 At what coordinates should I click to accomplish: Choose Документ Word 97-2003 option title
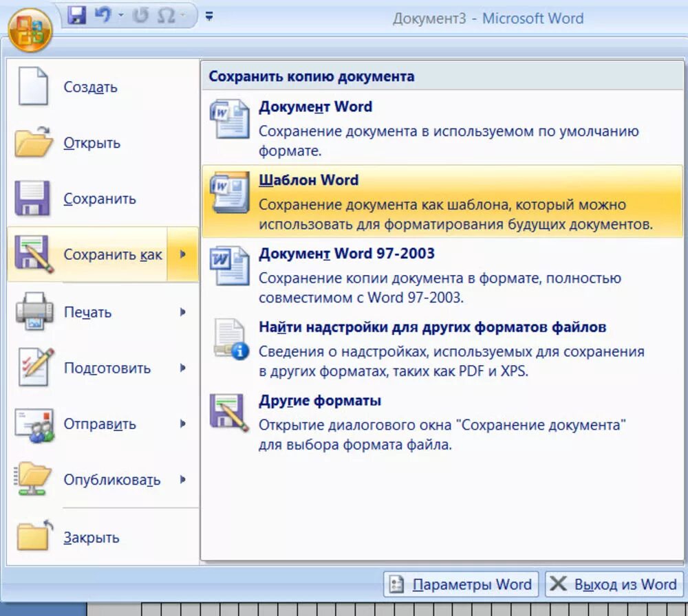point(347,254)
